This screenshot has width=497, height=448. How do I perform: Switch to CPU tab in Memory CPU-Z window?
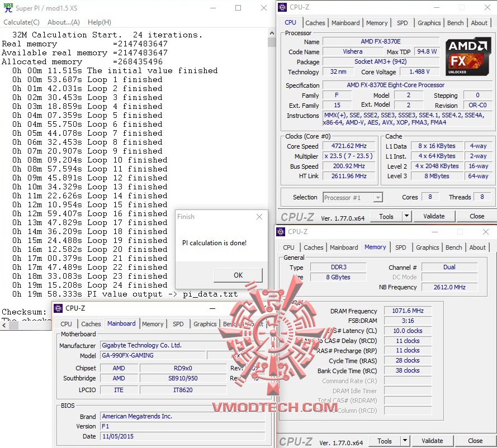tap(289, 247)
